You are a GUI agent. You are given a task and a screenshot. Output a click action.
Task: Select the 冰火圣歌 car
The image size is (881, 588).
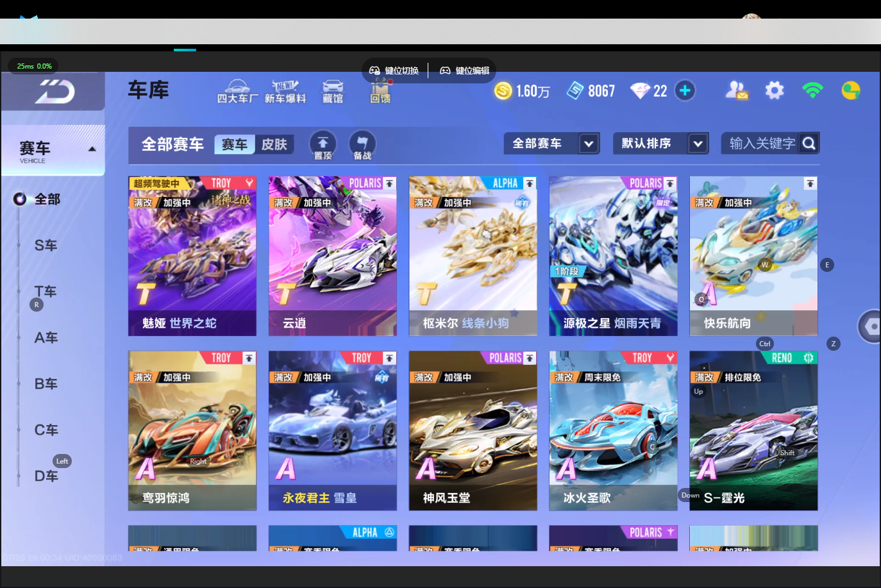point(614,430)
